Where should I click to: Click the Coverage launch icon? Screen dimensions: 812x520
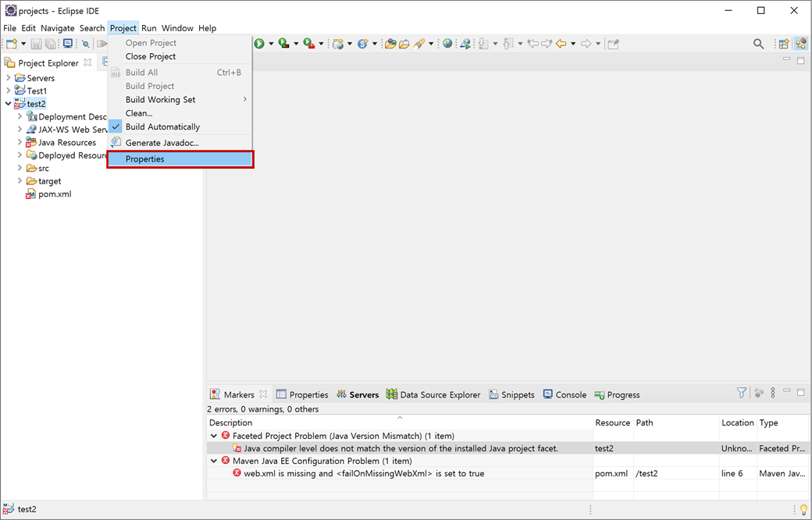coord(283,44)
